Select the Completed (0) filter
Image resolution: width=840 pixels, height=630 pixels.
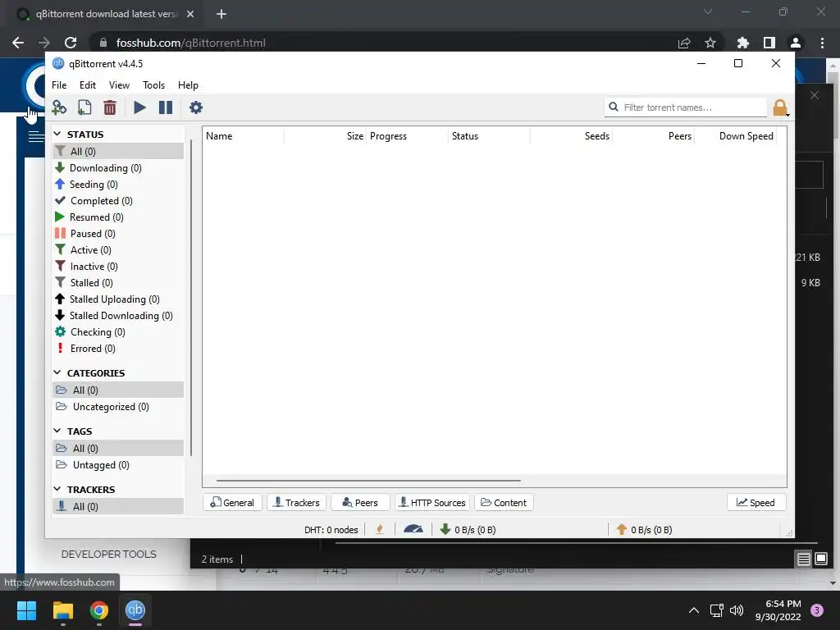(118, 201)
